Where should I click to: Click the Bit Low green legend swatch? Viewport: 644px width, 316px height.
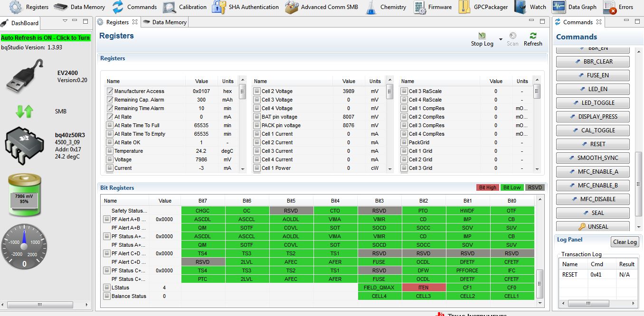click(512, 188)
